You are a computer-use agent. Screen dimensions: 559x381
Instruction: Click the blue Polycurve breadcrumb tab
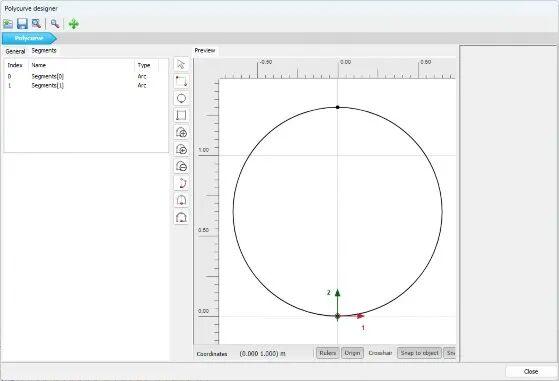coord(29,38)
